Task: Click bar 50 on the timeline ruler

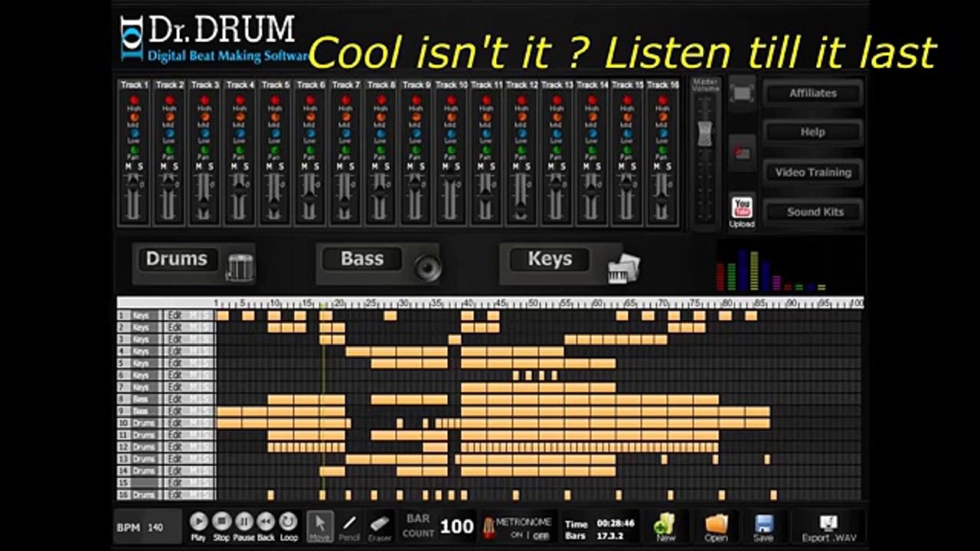Action: pyautogui.click(x=534, y=303)
